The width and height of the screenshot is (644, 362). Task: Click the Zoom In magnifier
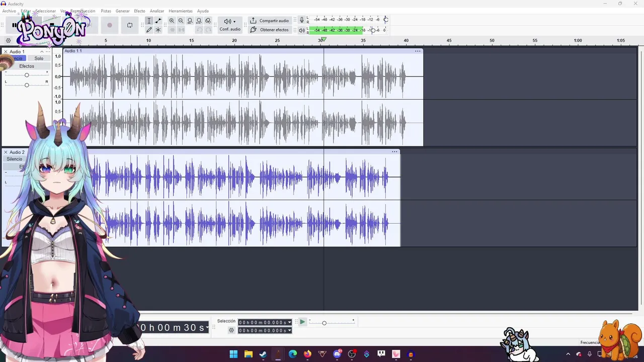[172, 21]
